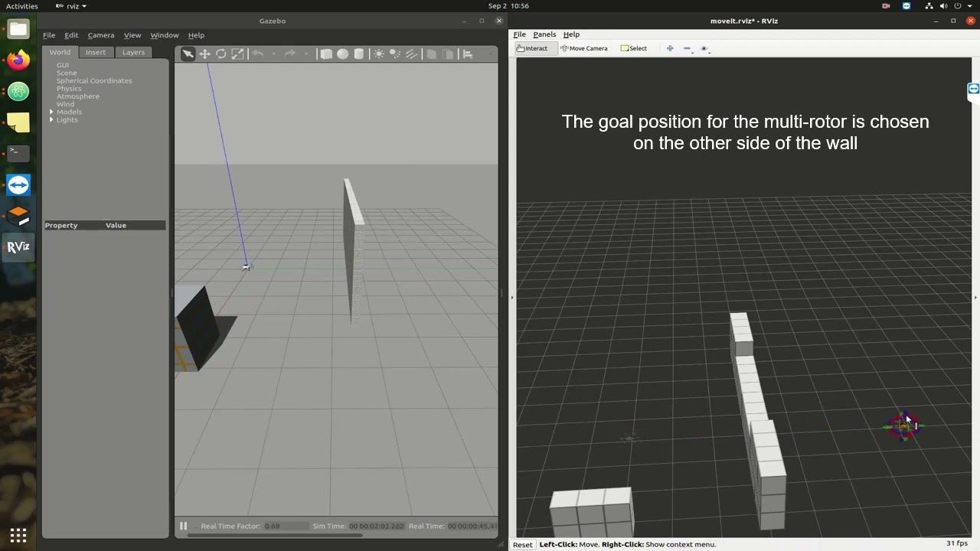Insert a sphere shape in Gazebo

(x=342, y=54)
